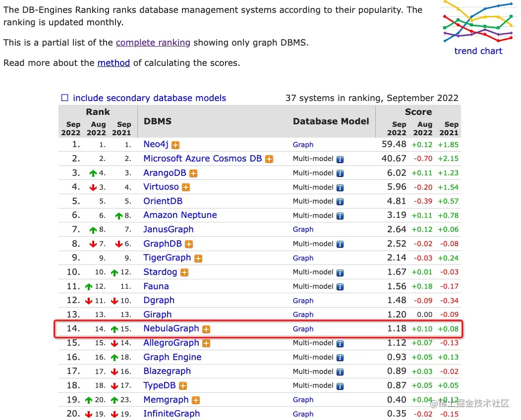Open the complete ranking link
521x420 pixels.
click(x=153, y=43)
